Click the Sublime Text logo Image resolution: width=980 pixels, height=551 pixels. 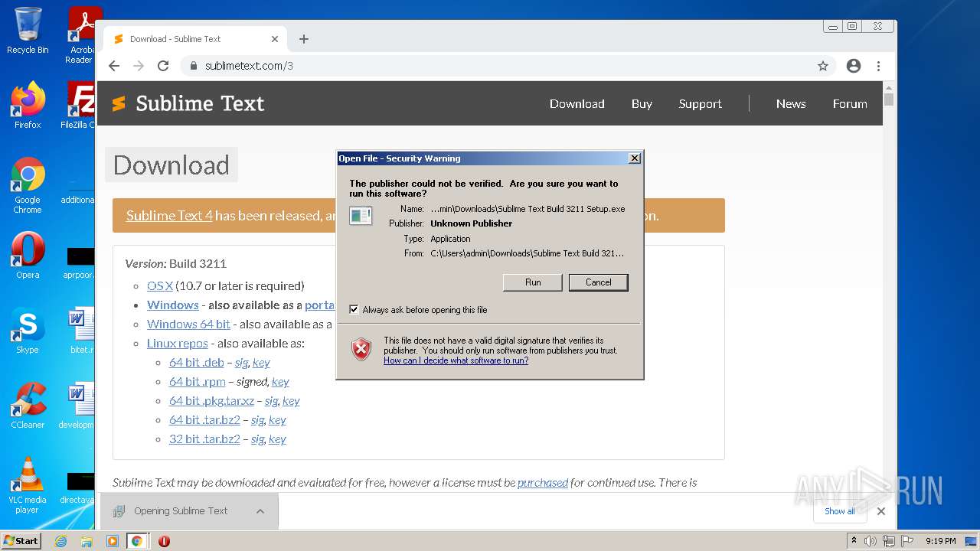(x=188, y=103)
